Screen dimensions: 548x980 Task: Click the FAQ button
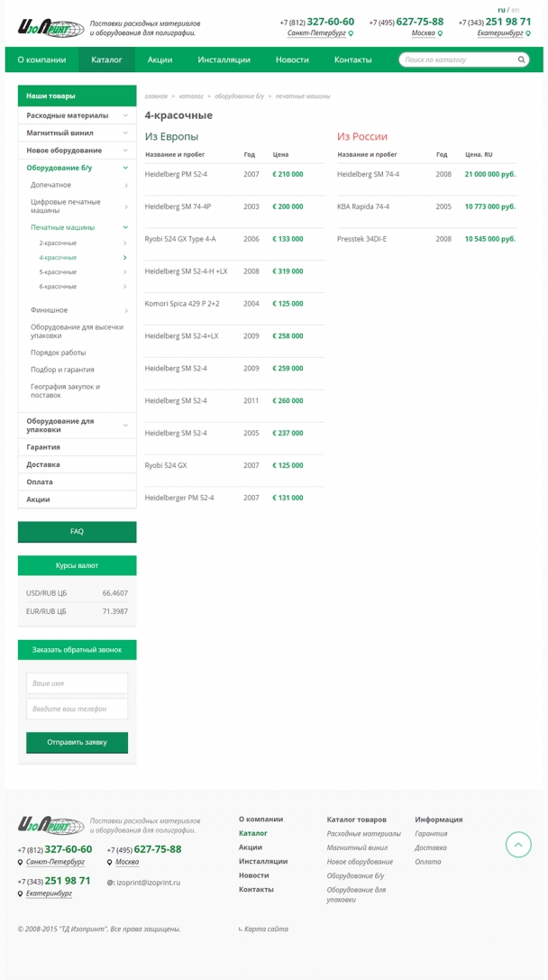point(77,532)
